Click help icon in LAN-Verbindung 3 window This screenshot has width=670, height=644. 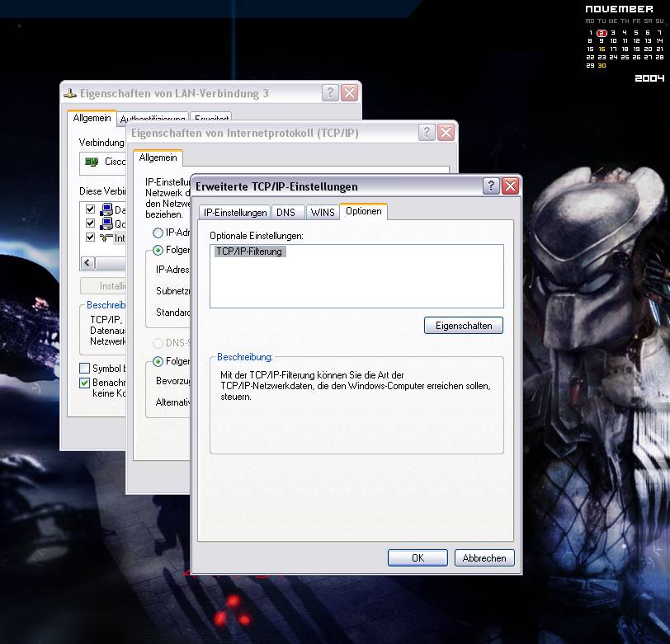point(330,92)
